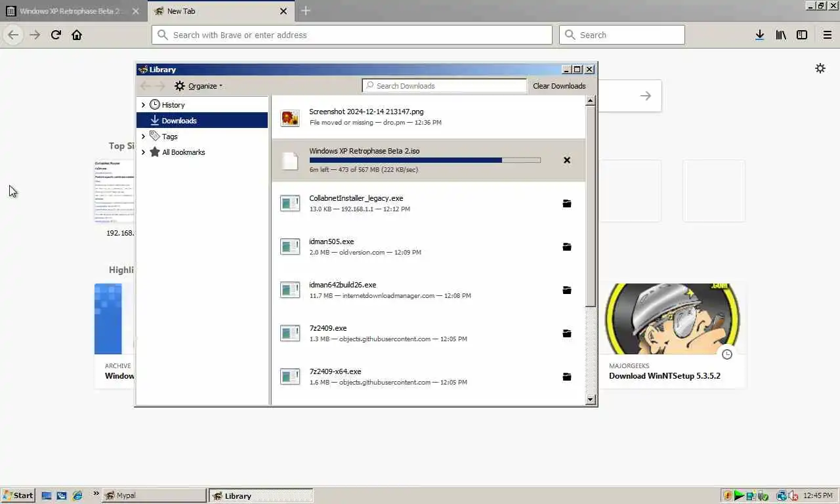Expand quick launch overflow chevron

[x=96, y=493]
